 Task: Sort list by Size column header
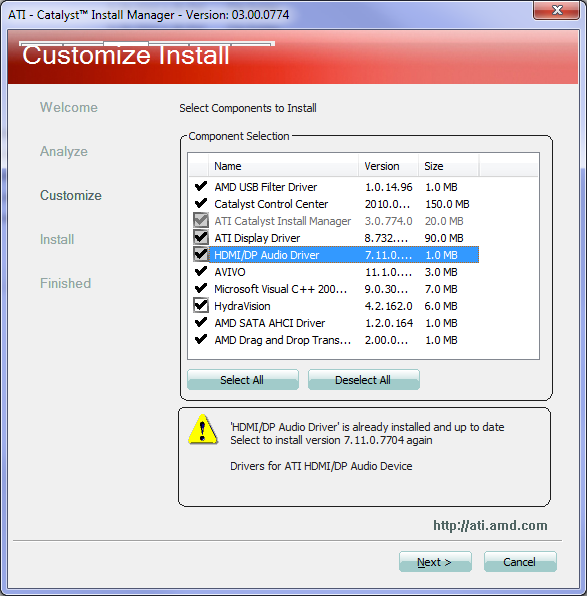click(x=449, y=166)
